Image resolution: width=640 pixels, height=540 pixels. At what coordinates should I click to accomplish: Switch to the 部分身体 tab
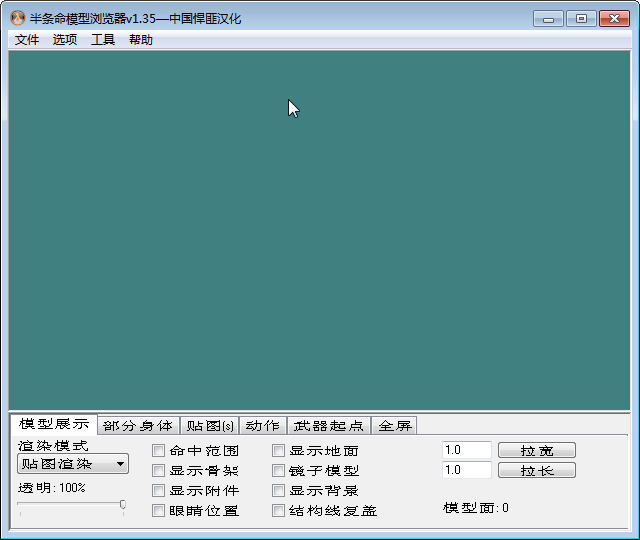(x=138, y=426)
